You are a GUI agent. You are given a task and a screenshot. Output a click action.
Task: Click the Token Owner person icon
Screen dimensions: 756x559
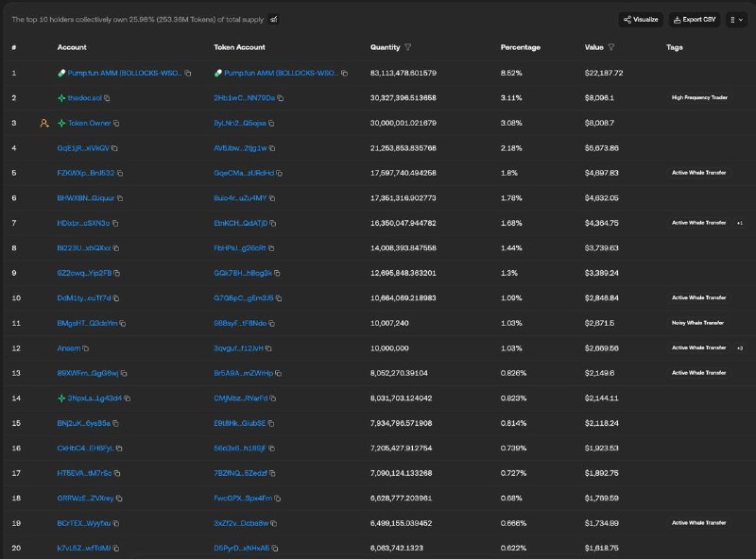click(44, 124)
